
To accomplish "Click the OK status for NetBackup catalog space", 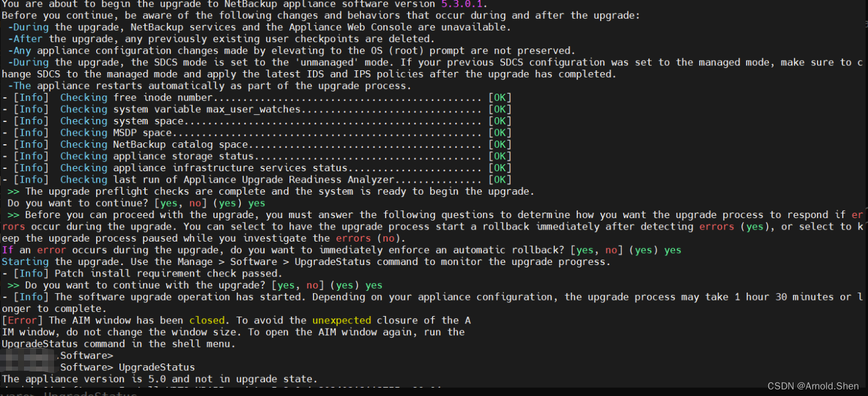I will point(500,144).
